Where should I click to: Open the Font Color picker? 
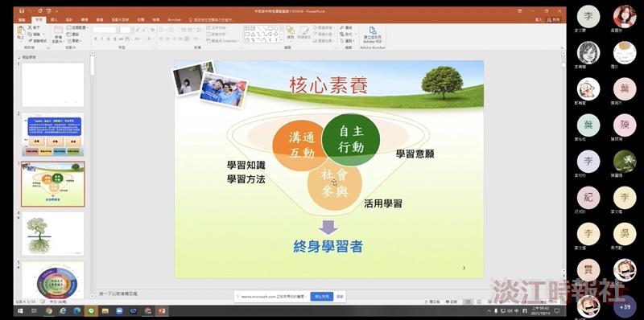[x=150, y=39]
